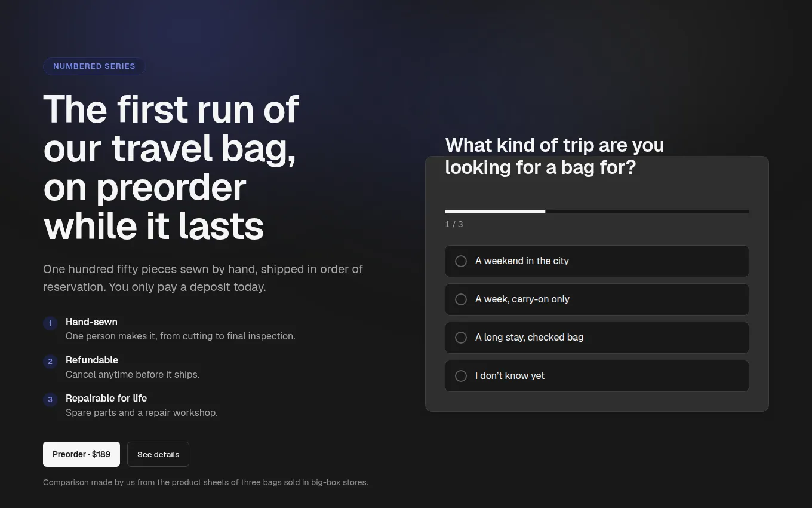Click the 'A long stay, checked bag' option label
The width and height of the screenshot is (812, 508).
point(529,338)
